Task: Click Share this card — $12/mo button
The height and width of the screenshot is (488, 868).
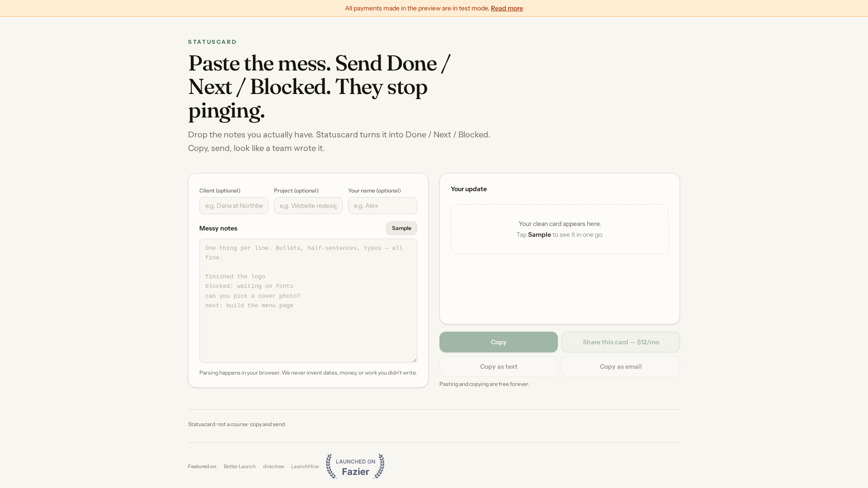Action: click(621, 342)
